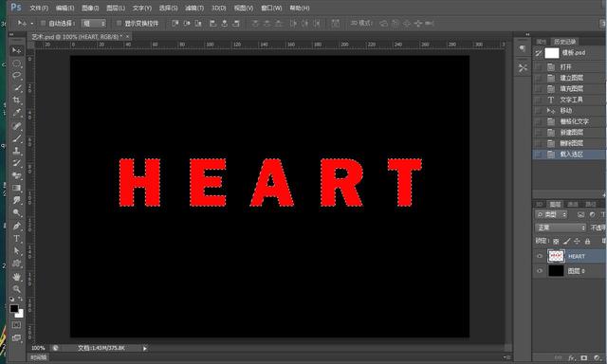This screenshot has width=607, height=364.
Task: Hide the HEART layer eye icon
Action: coord(540,256)
